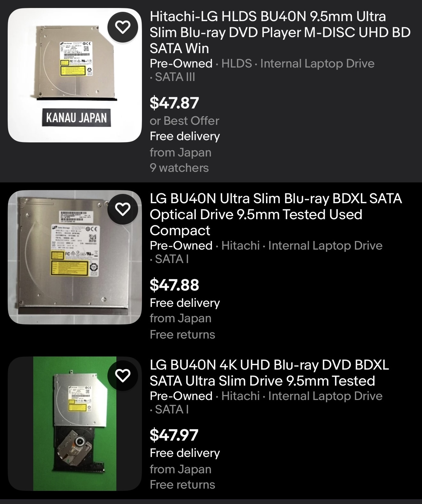
Task: Tap '9 watchers' on first listing
Action: 179,168
